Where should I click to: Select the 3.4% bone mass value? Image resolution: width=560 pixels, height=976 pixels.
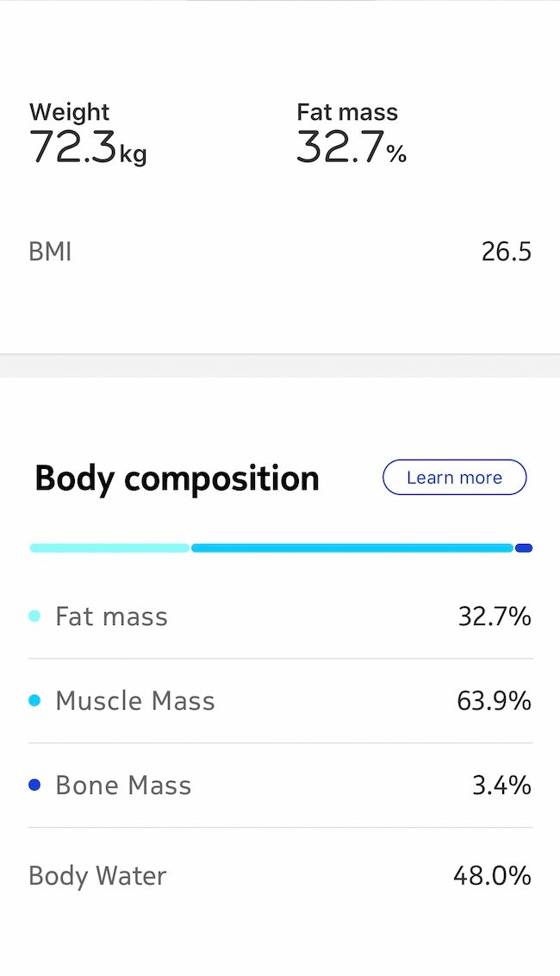pyautogui.click(x=501, y=785)
